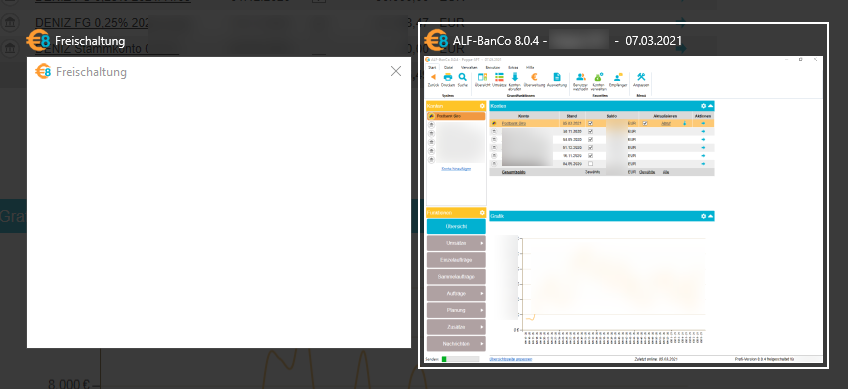The width and height of the screenshot is (848, 389).
Task: Toggle the Saldo checkbox in Postbank Giro row
Action: pos(590,123)
